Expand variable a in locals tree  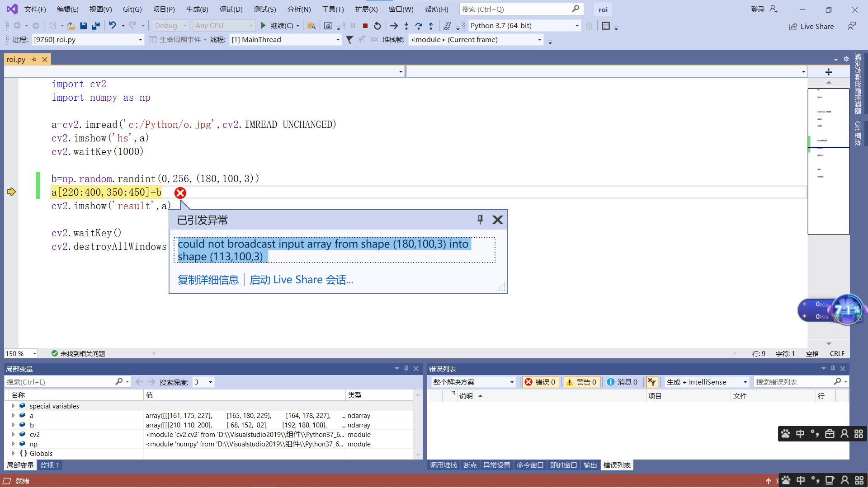[x=14, y=415]
